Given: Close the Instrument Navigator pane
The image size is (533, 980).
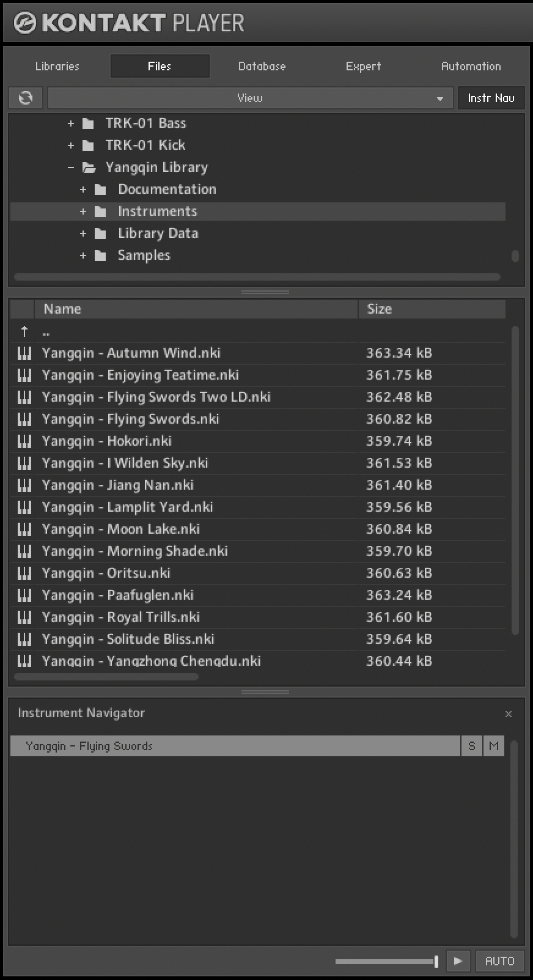Looking at the screenshot, I should click(x=508, y=714).
